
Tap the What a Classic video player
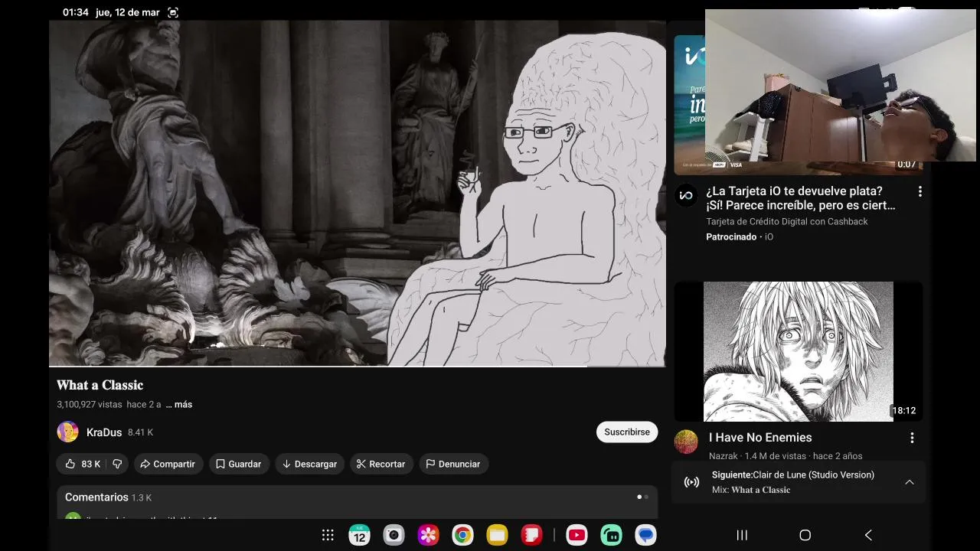pyautogui.click(x=357, y=194)
